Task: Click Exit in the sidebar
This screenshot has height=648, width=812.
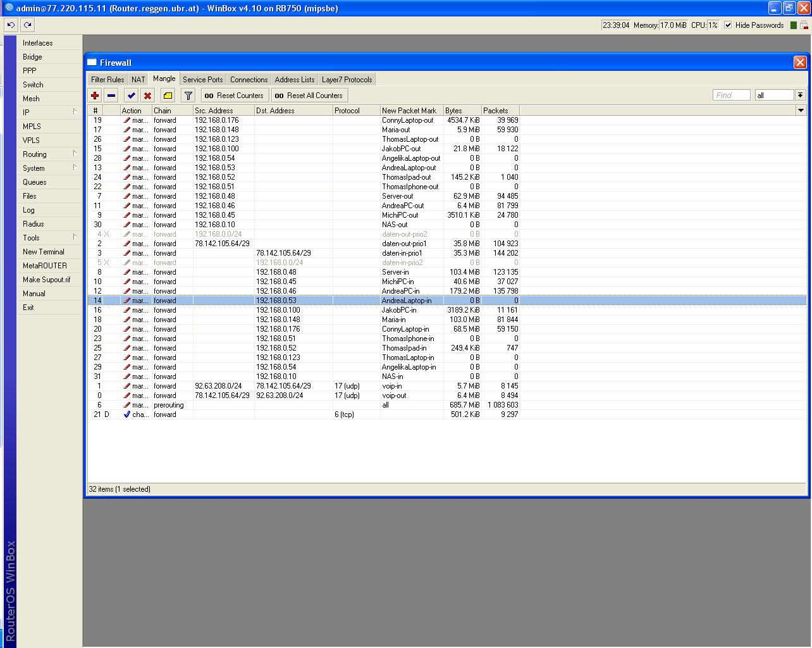Action: (49, 308)
